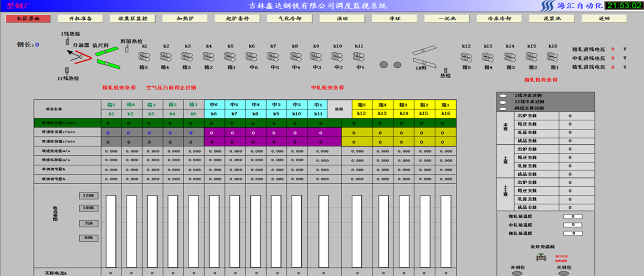Screen dimensions: 644x276
Task: Open the 开机准备 tab
Action: (80, 19)
